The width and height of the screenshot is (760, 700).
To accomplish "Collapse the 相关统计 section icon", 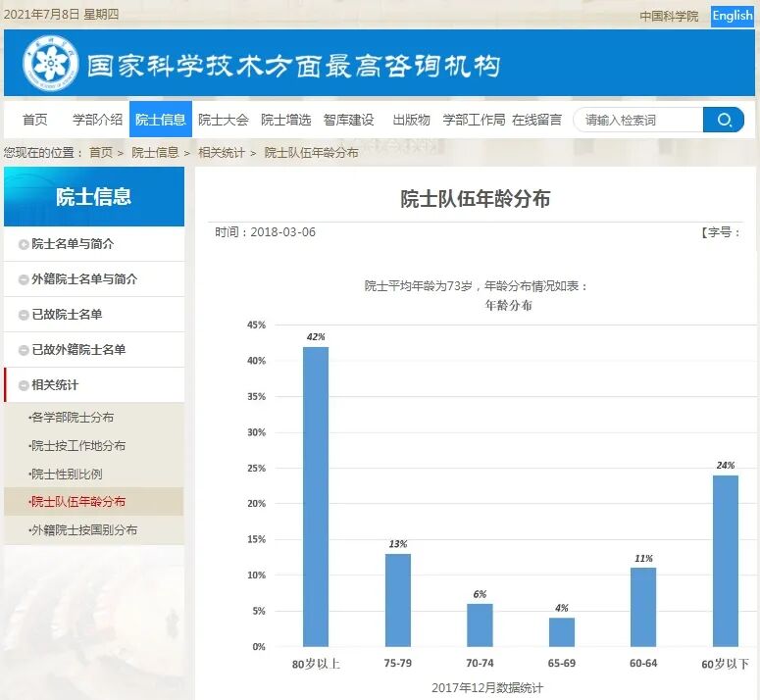I will point(24,385).
